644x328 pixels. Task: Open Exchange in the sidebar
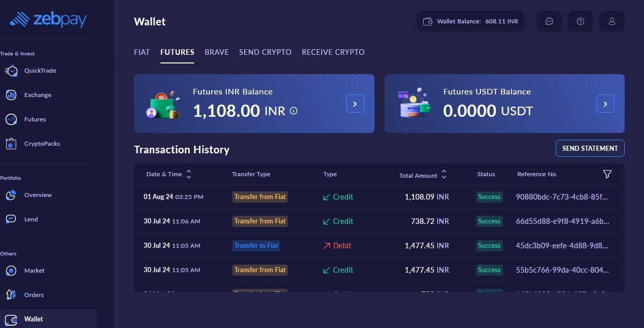pyautogui.click(x=28, y=95)
